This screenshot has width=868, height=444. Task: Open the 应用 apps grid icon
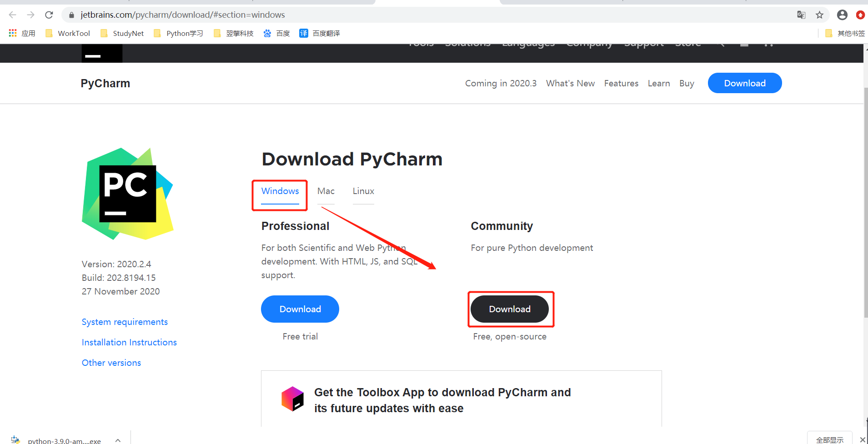(12, 33)
